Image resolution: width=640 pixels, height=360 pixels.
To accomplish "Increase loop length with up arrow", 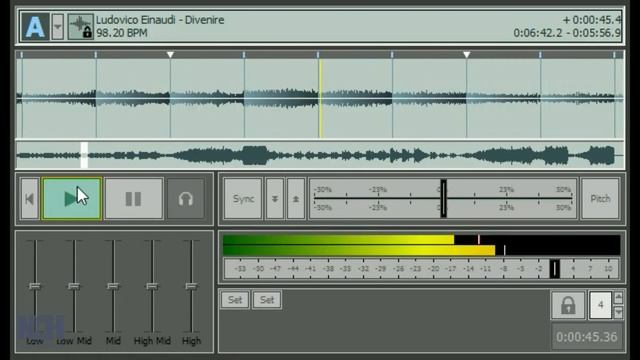I will pos(618,298).
